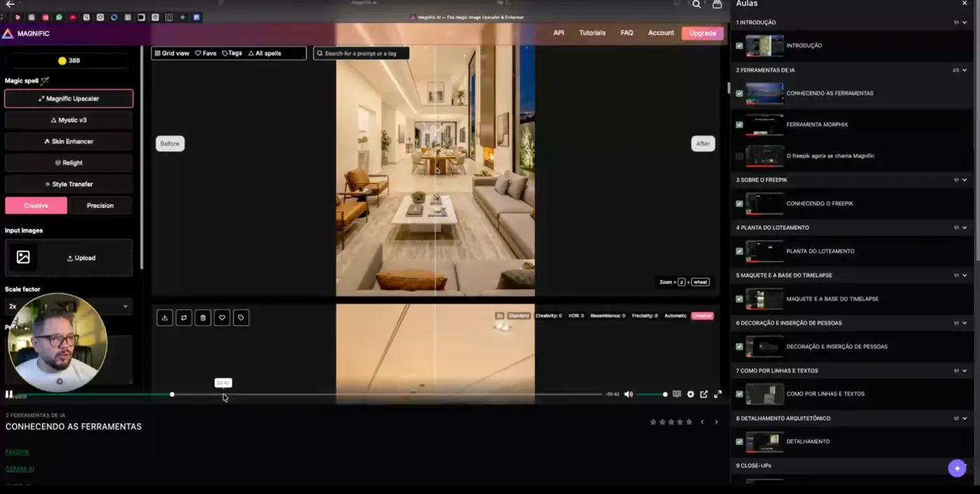Go to next lesson arrow
This screenshot has width=980, height=494.
[716, 422]
